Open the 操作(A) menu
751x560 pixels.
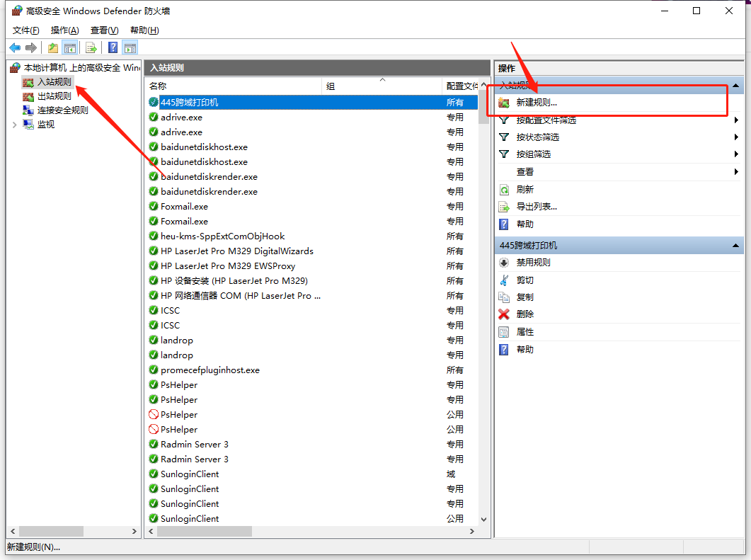(64, 30)
